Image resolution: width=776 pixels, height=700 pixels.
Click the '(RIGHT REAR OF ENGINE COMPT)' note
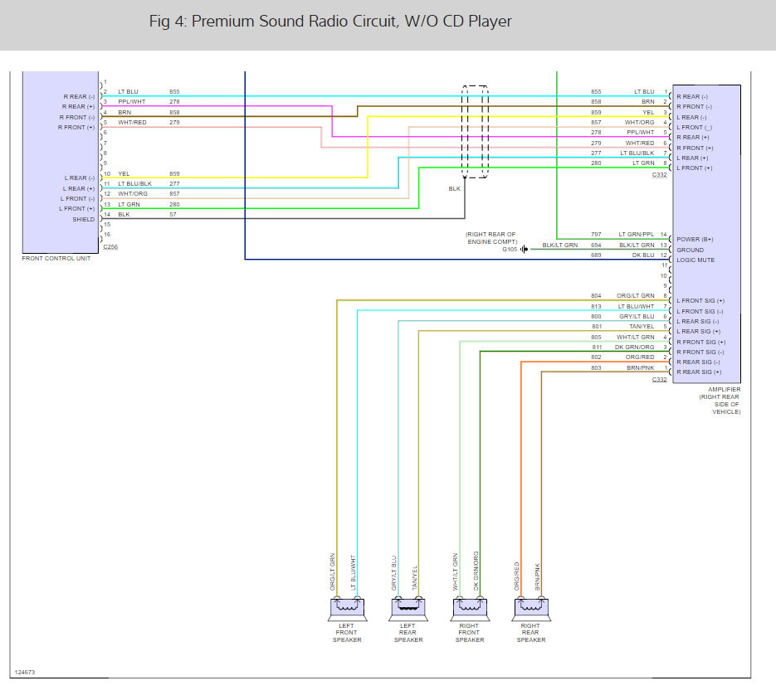491,238
